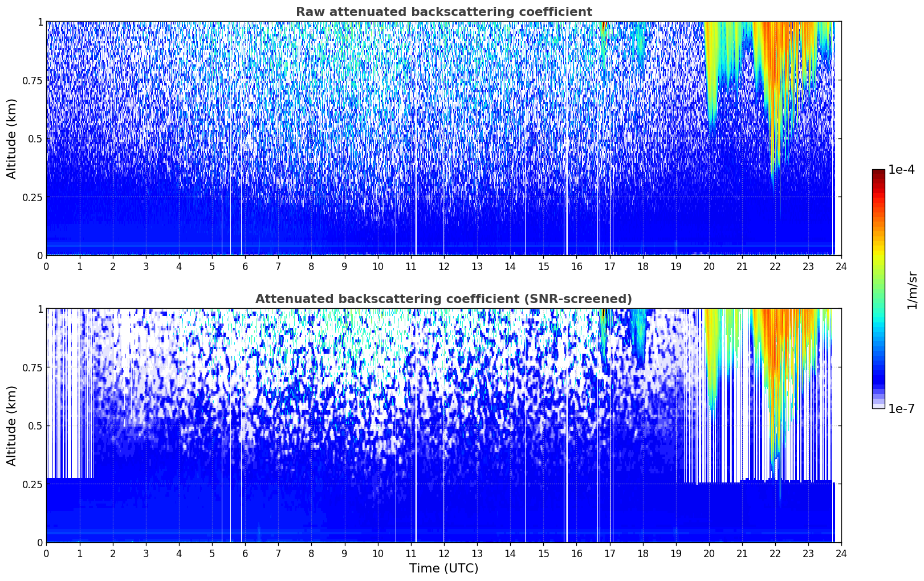
Task: Click the "Altitude (km)" label of the raw plot
Action: click(x=12, y=138)
